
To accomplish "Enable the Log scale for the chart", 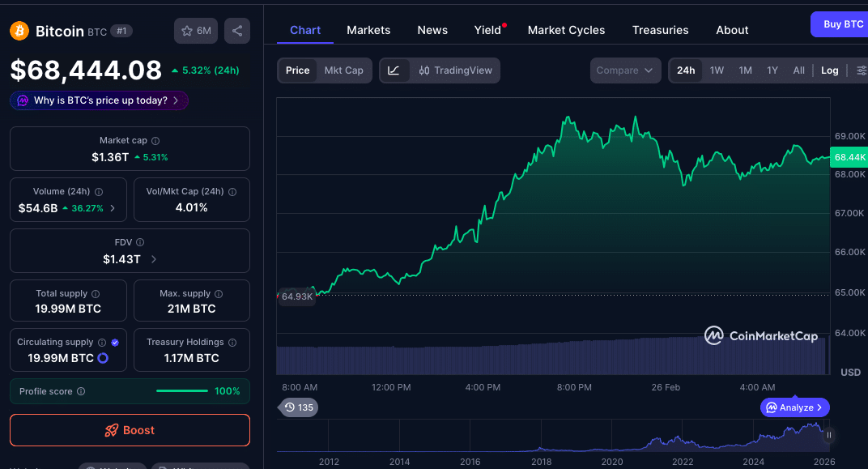I will tap(829, 70).
